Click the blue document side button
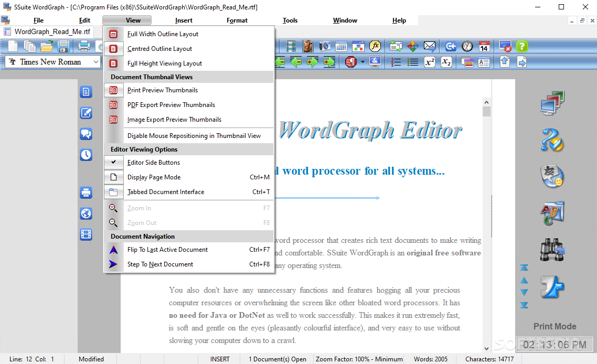 coord(86,92)
